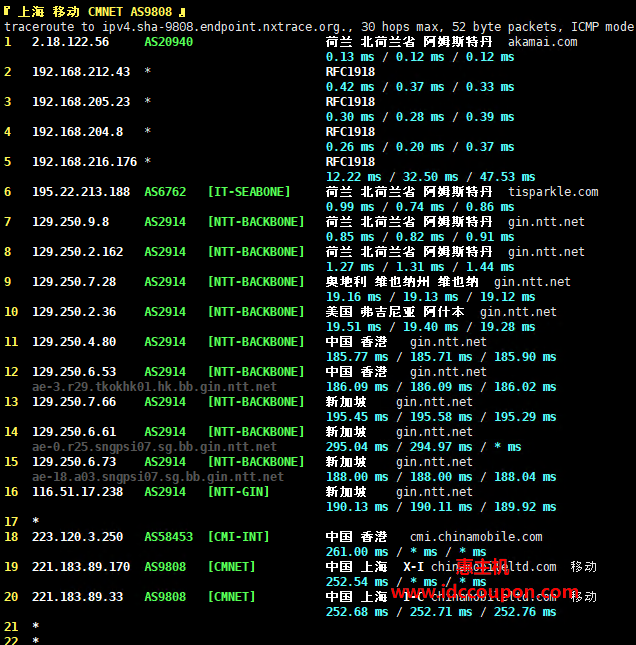Click the IP address 221.183.89.33
636x645 pixels.
(77, 597)
